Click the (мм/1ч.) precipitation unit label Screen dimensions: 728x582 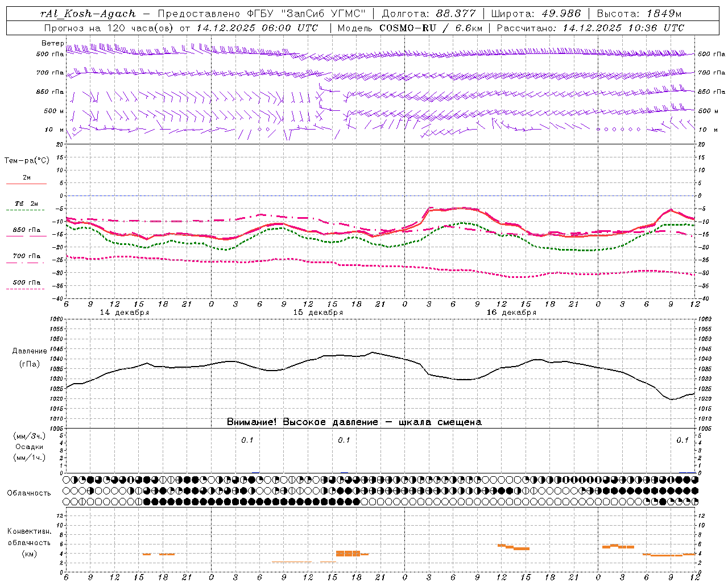click(x=30, y=458)
